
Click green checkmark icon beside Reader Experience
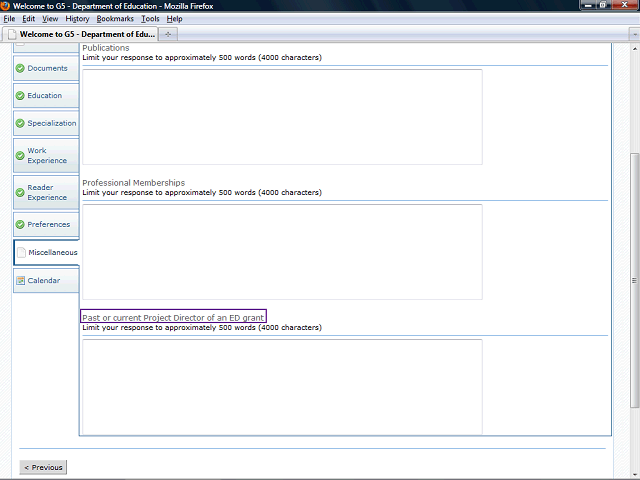click(x=20, y=192)
